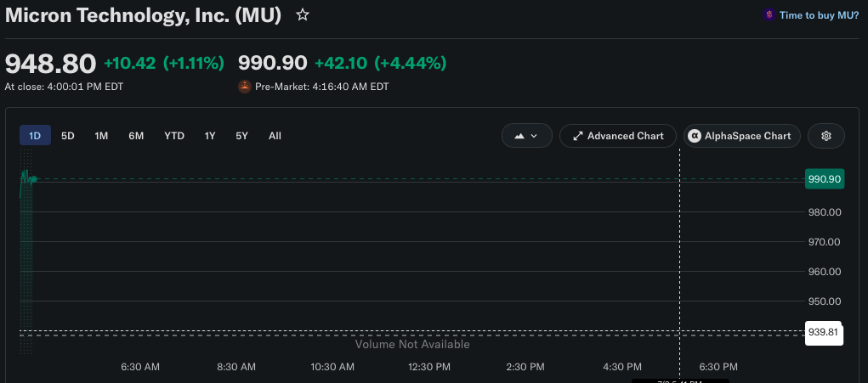Select the 1Y range
Viewport: 868px width, 383px height.
[210, 135]
